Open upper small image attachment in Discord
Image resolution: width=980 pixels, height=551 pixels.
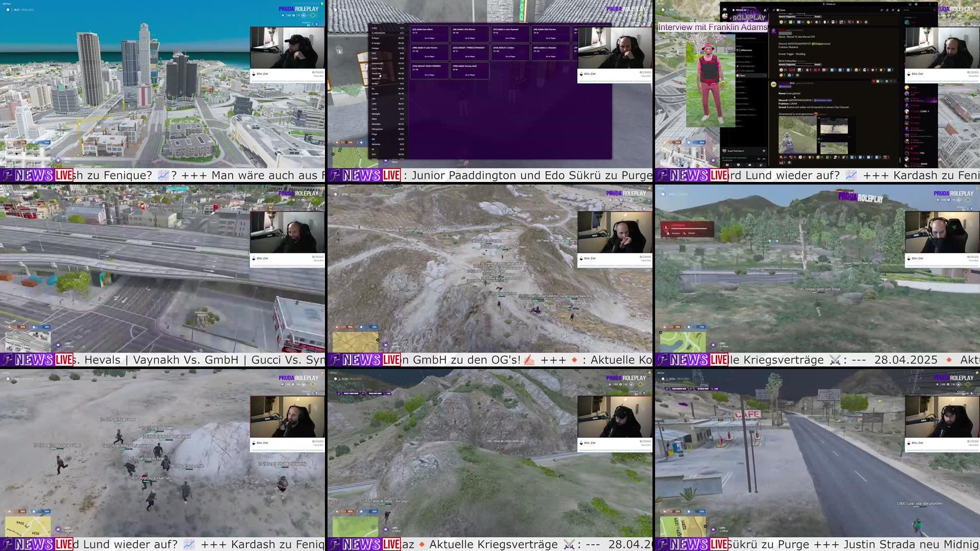click(834, 126)
